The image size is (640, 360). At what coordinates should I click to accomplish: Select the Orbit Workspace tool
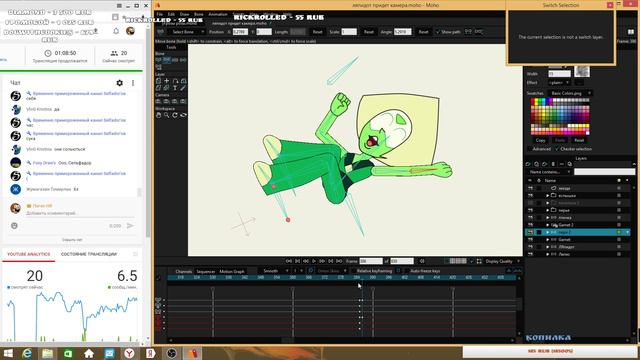(183, 115)
